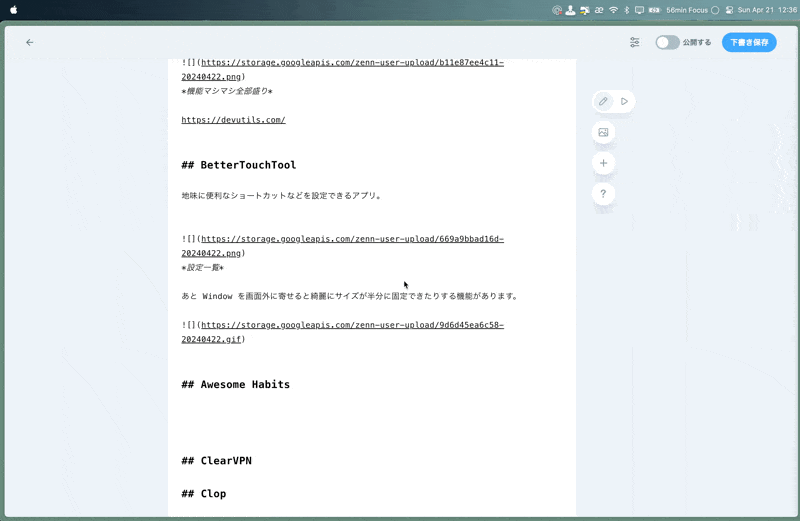Click the Wi-Fi icon in menu bar
800x521 pixels.
click(613, 10)
